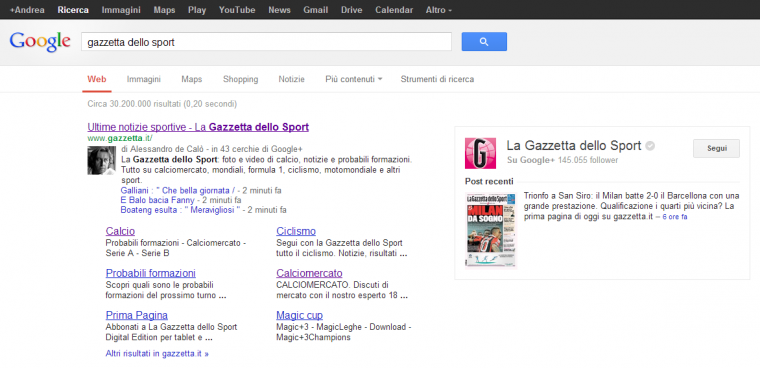The image size is (760, 368).
Task: Open Gmail from the top bar
Action: tap(316, 10)
